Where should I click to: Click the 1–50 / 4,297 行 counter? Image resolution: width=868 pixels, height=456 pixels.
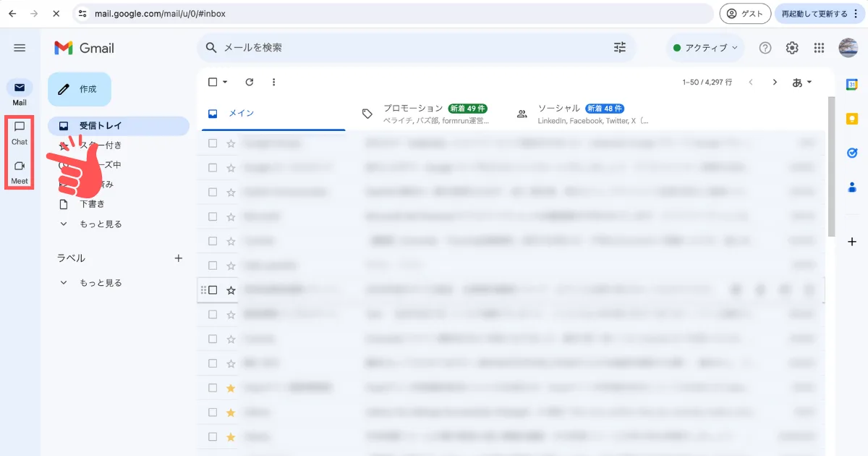[x=707, y=82]
